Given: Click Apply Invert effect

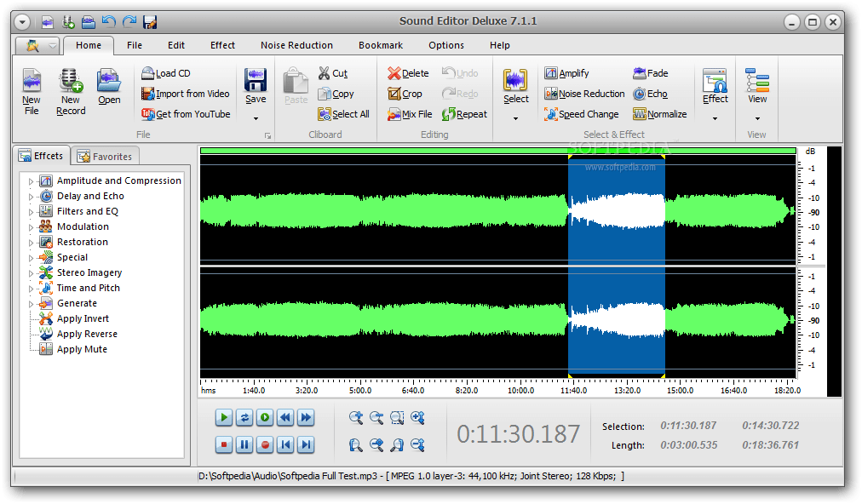Looking at the screenshot, I should coord(83,318).
